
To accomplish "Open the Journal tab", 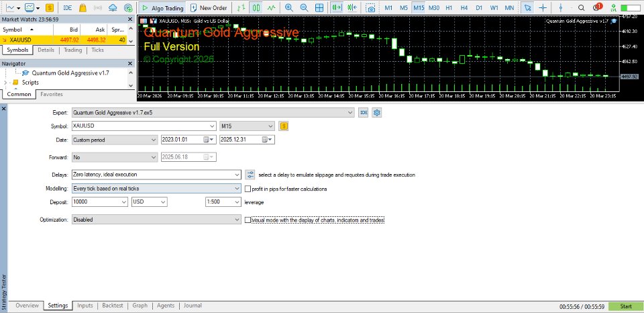I will 193,306.
